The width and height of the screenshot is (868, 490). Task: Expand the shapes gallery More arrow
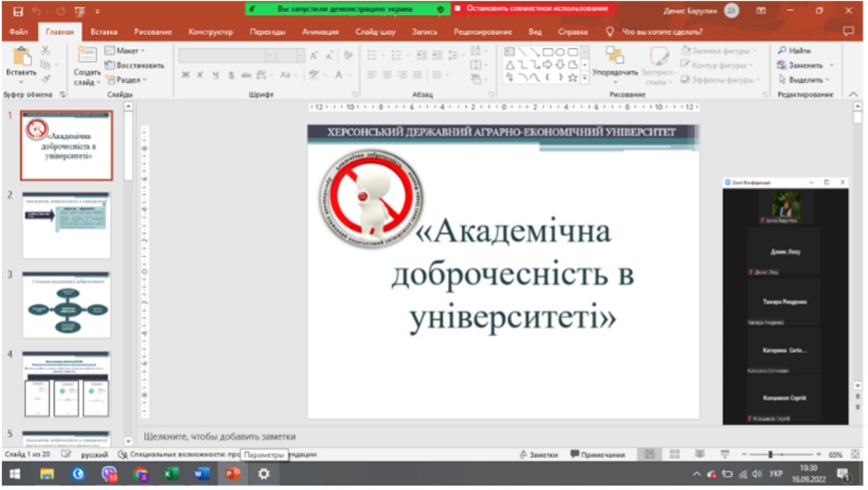[584, 78]
